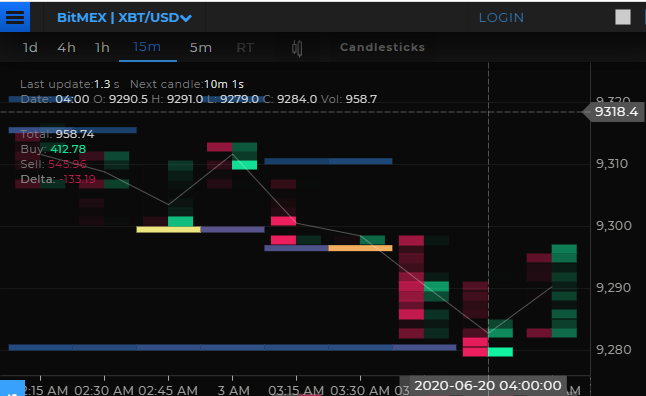Open the Candlesticks chart style selector
646x396 pixels.
click(x=382, y=47)
